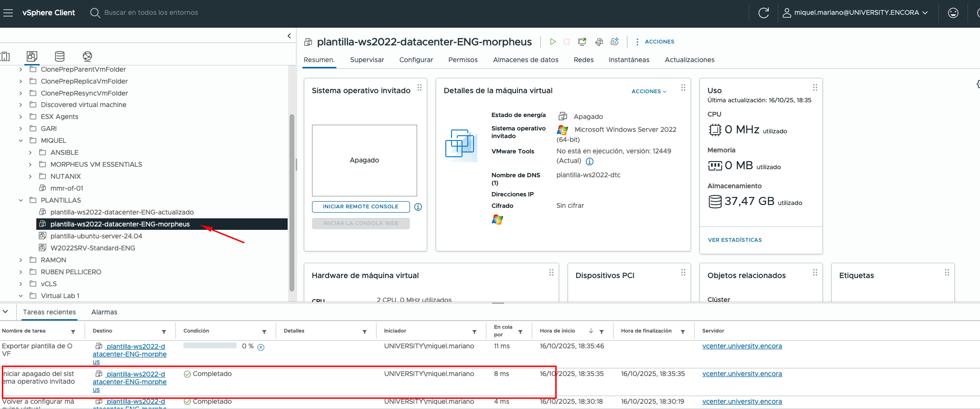Collapse the PLANTILLAS folder
Screen dimensions: 980x409
pyautogui.click(x=21, y=200)
